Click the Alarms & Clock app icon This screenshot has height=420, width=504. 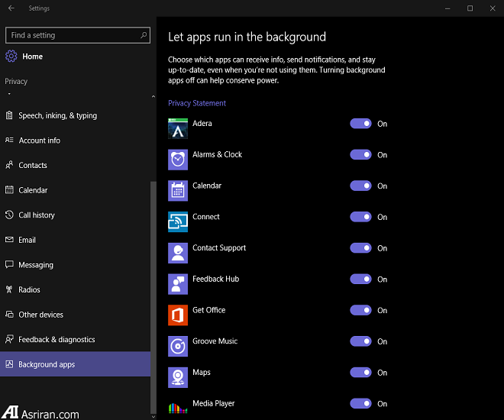tap(178, 159)
